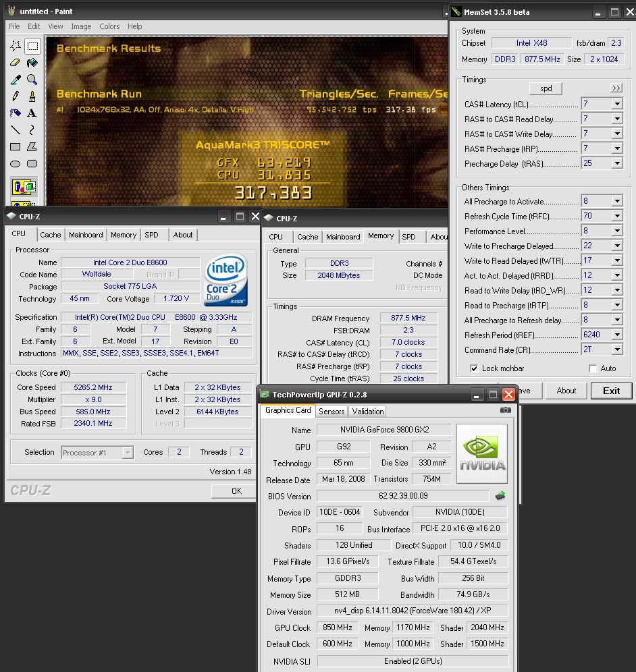
Task: Open the RAS# to CAS# Read Delay dropdown
Action: [x=616, y=119]
